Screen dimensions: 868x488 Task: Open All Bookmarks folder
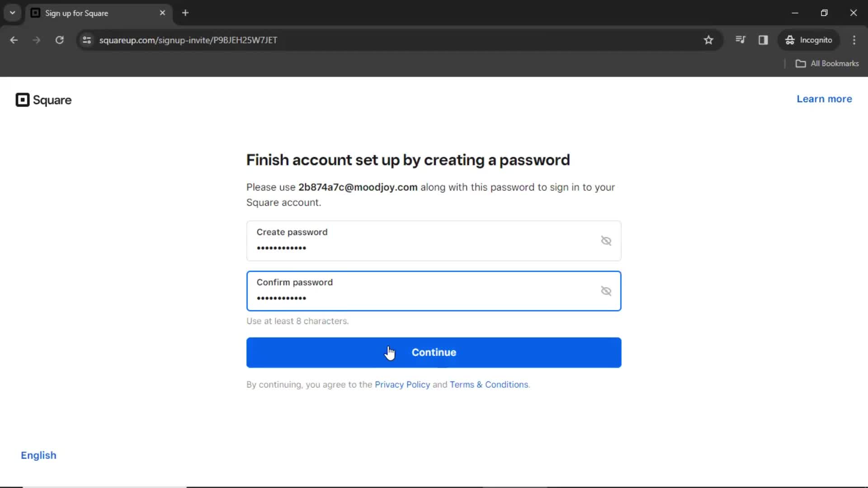[x=827, y=63]
